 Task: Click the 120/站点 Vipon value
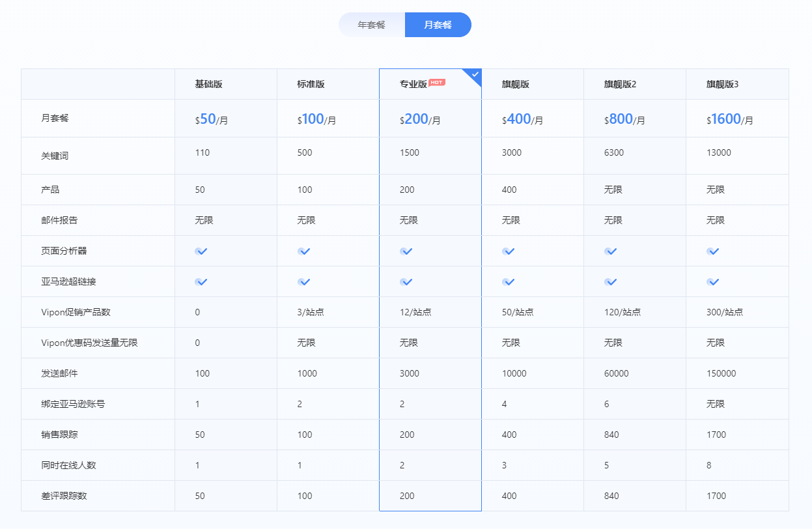click(x=623, y=312)
